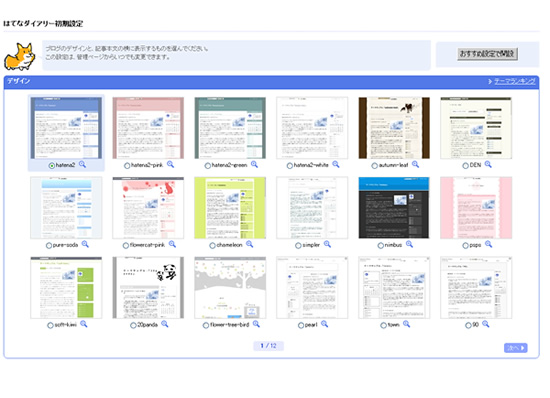550x398 pixels.
Task: Zoom the simpler theme preview
Action: 327,244
